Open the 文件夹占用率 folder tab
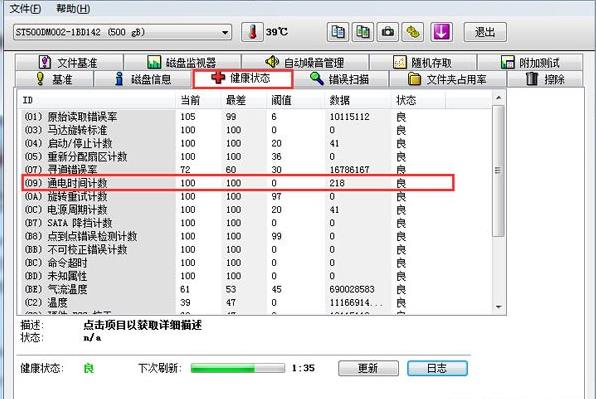The width and height of the screenshot is (596, 399). [447, 79]
